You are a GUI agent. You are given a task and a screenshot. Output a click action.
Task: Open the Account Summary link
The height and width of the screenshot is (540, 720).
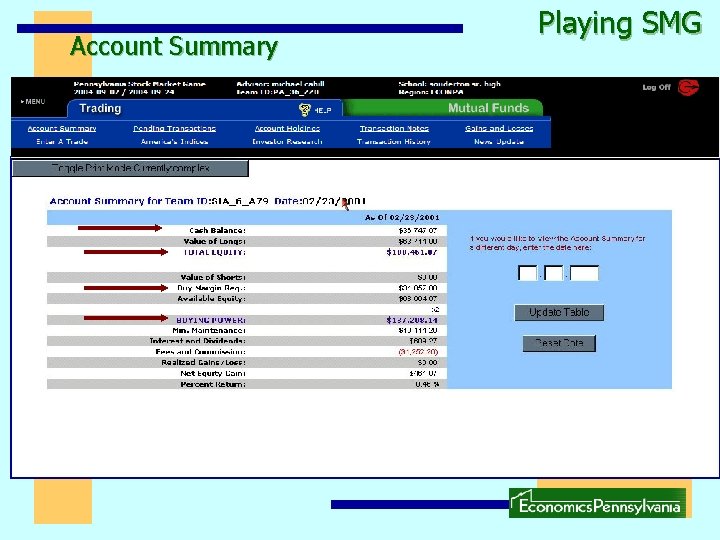coord(62,129)
